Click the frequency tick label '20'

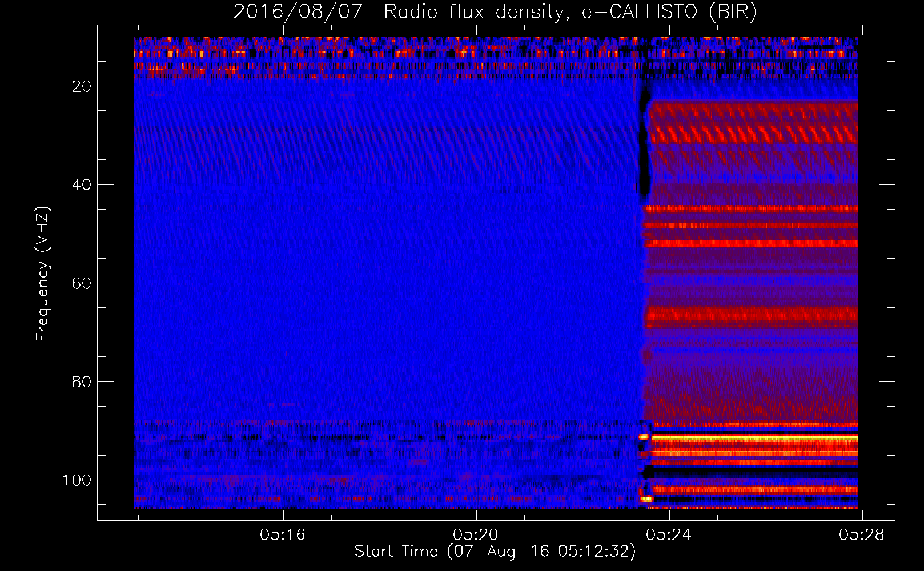[82, 86]
